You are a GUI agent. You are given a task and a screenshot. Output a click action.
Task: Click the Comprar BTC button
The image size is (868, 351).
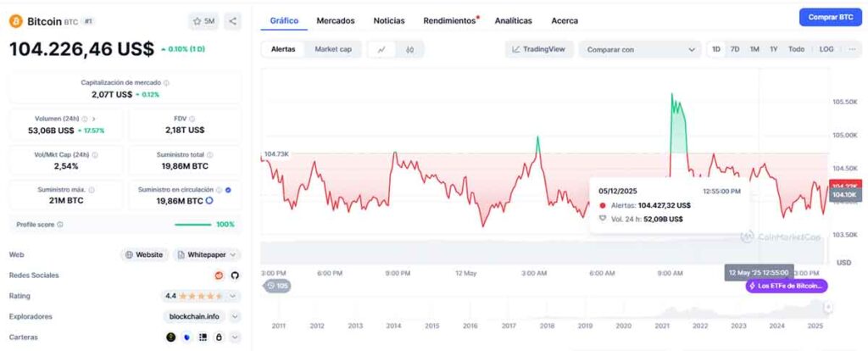coord(831,17)
